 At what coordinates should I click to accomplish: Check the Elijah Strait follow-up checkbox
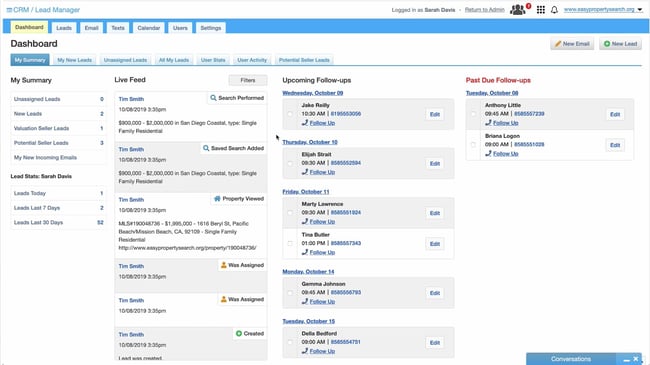coord(290,163)
